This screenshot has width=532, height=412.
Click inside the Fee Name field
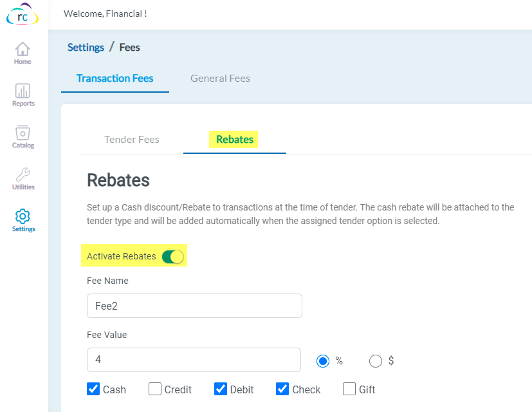[x=194, y=306]
